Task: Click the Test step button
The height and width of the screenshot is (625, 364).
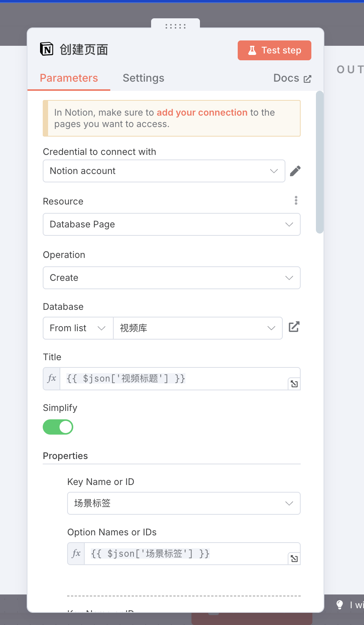Action: pos(274,50)
